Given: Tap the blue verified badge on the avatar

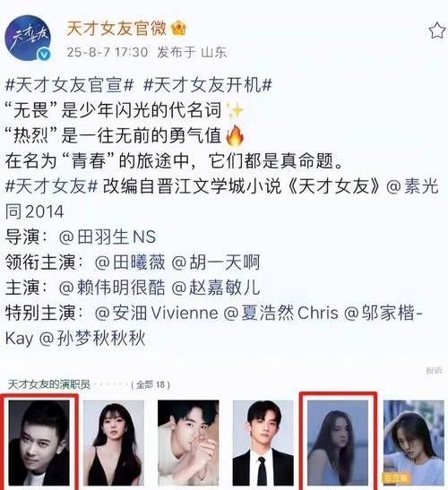Looking at the screenshot, I should (44, 55).
